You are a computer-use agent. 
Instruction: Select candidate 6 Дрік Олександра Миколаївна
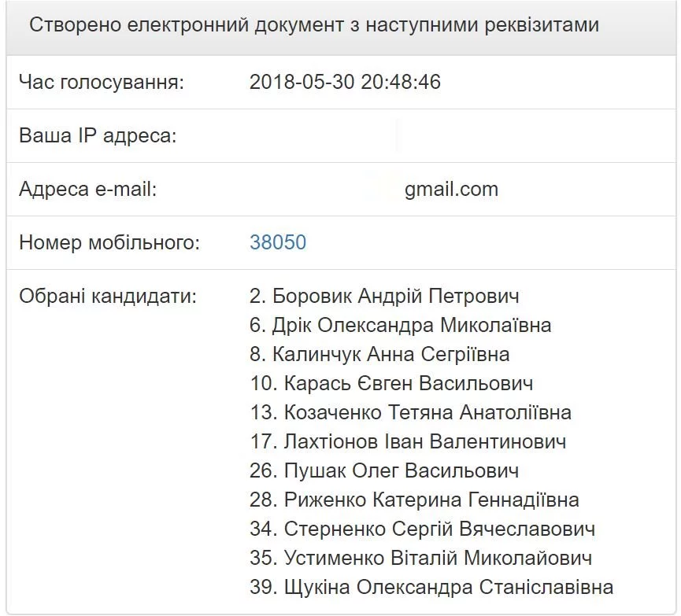pyautogui.click(x=400, y=325)
